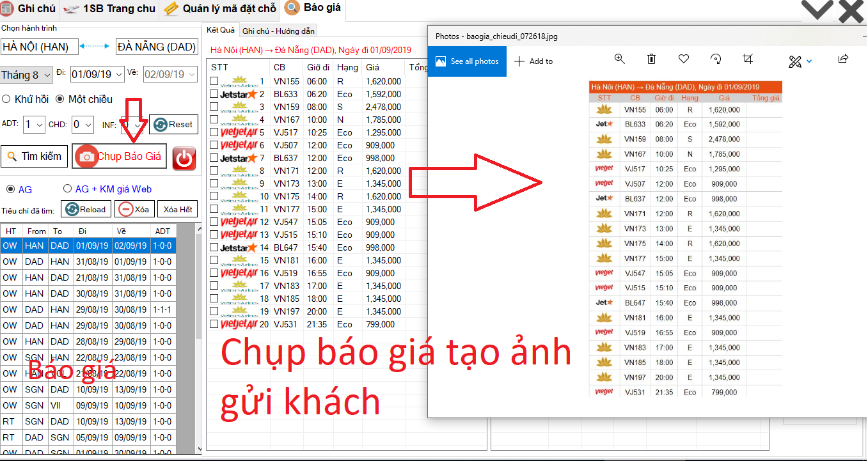Image resolution: width=868 pixels, height=461 pixels.
Task: Click the heart favorite icon in Photos
Action: (684, 59)
